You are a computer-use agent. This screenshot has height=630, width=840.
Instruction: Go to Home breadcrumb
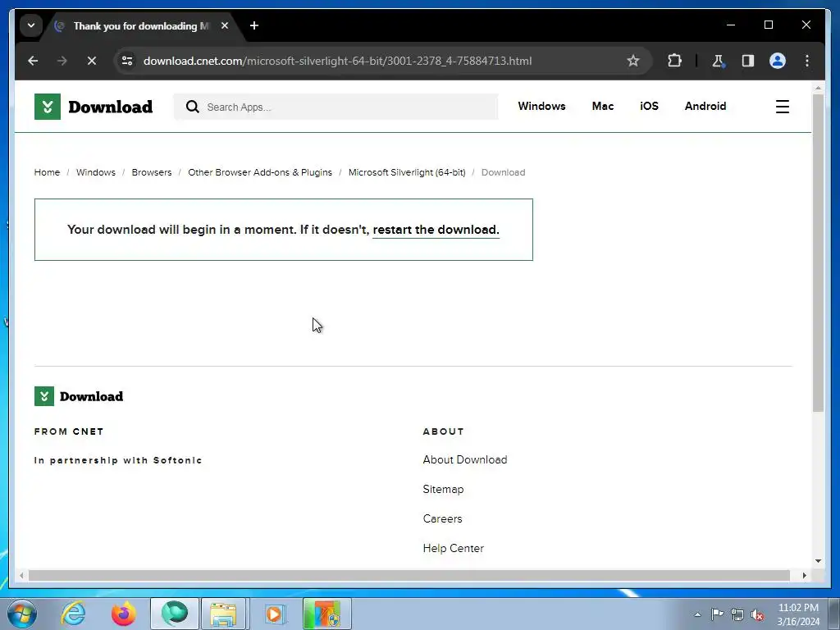tap(47, 172)
